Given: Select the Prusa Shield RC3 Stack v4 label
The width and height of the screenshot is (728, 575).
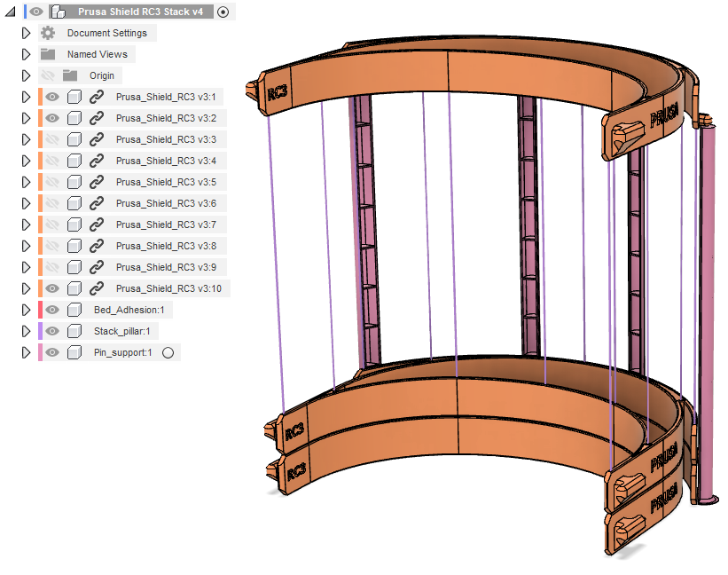Looking at the screenshot, I should click(141, 12).
